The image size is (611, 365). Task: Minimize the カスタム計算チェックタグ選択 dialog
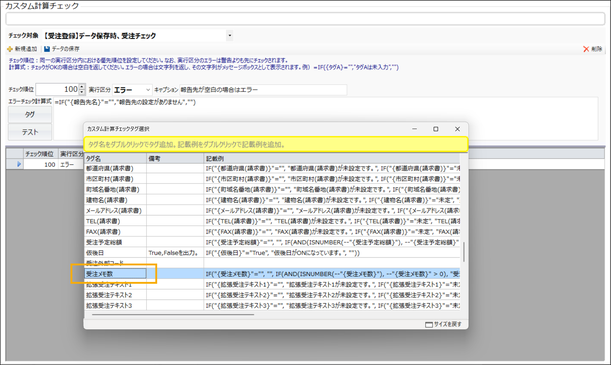tap(415, 129)
